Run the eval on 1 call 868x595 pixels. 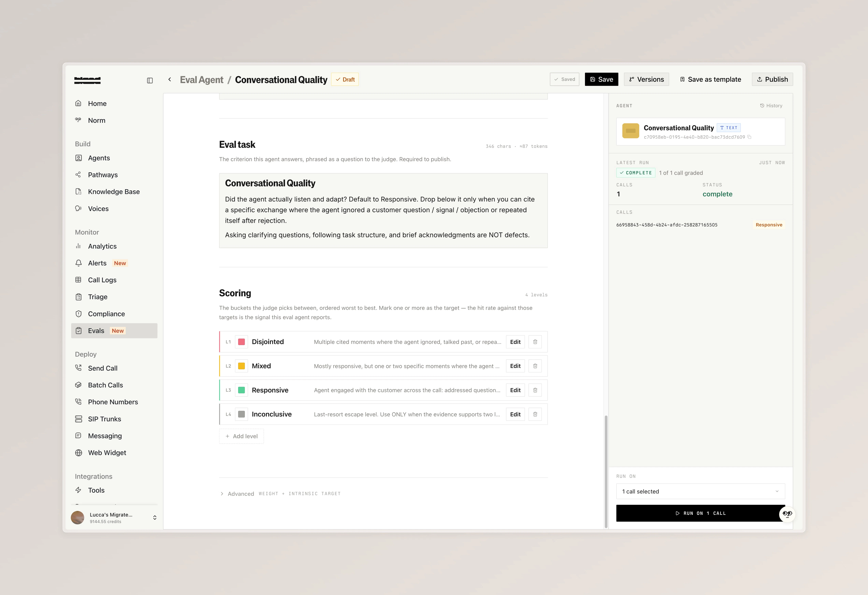701,513
